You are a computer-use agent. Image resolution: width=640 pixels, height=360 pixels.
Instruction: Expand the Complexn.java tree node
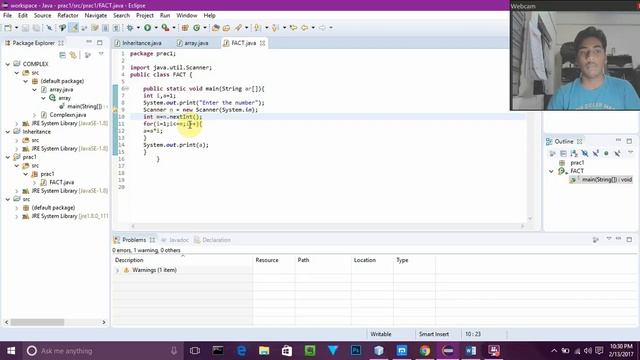tap(35, 115)
